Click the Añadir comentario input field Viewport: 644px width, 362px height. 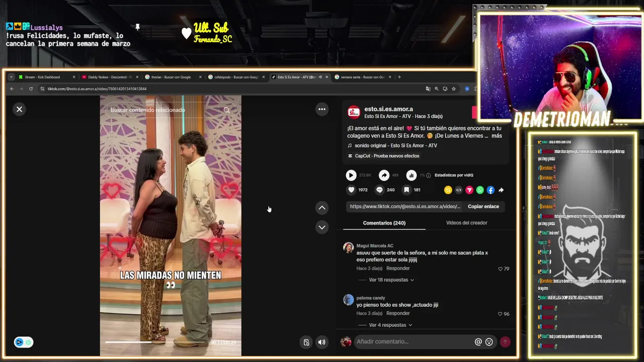pos(414,342)
